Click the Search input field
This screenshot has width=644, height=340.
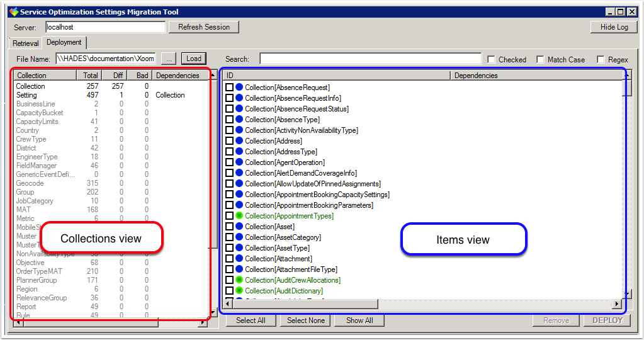[x=370, y=59]
